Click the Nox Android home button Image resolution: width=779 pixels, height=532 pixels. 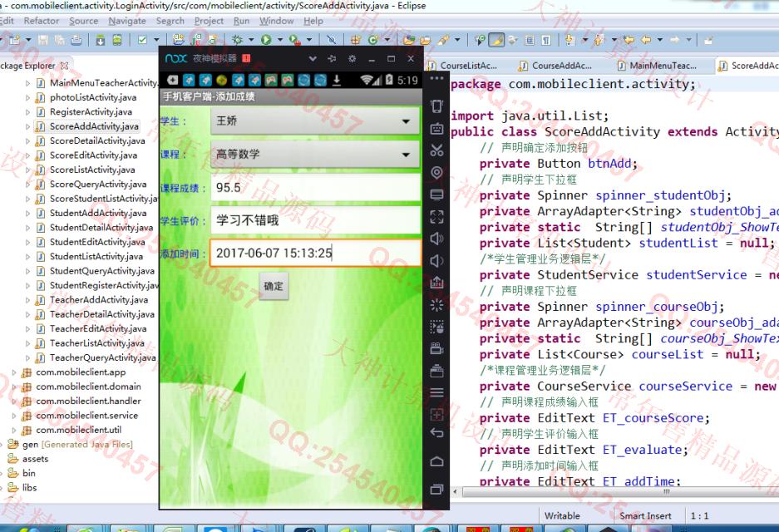point(436,461)
